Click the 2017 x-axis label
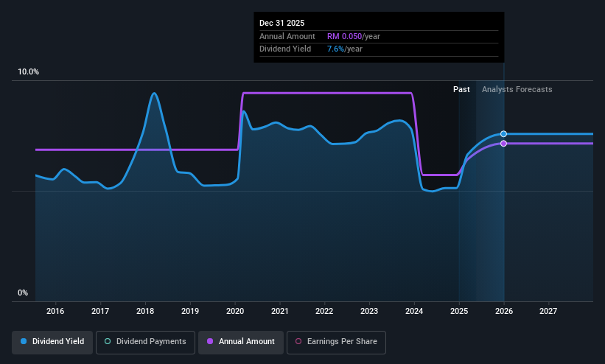The width and height of the screenshot is (605, 364). (100, 311)
